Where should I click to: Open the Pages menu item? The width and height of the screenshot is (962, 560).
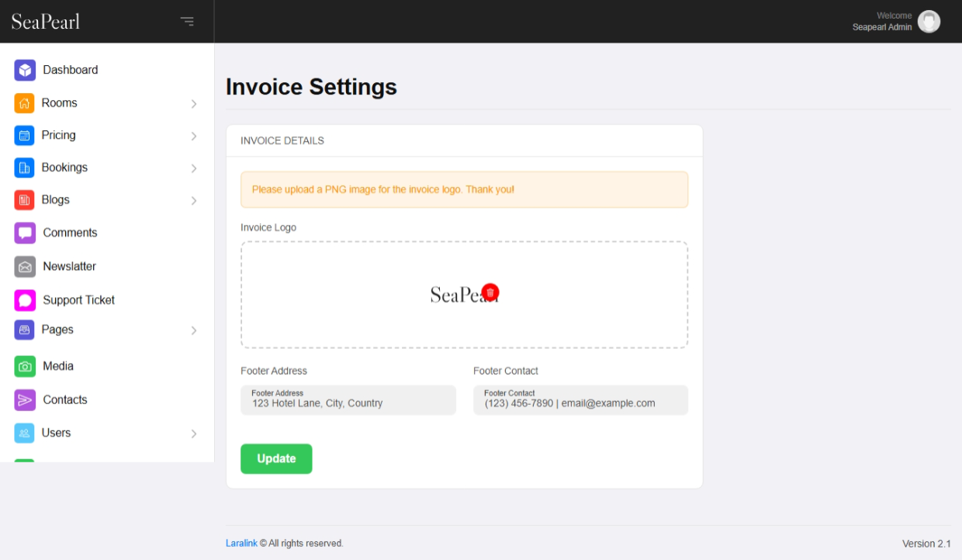click(x=57, y=330)
